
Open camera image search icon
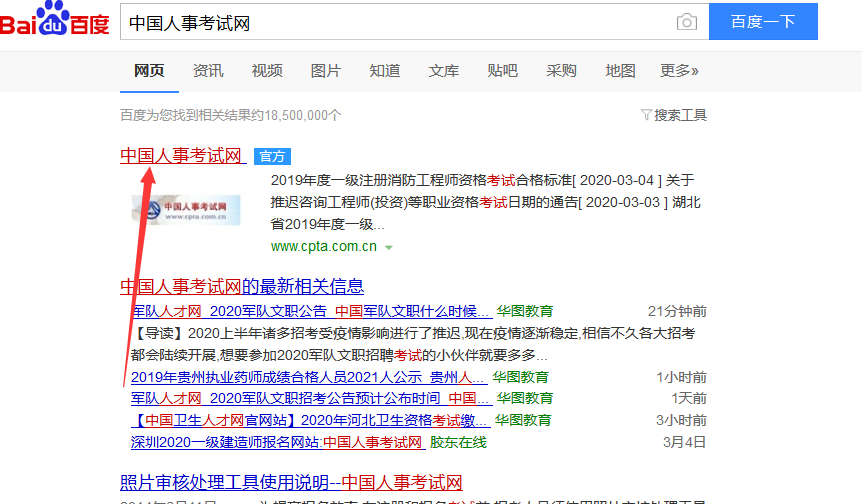tap(687, 21)
